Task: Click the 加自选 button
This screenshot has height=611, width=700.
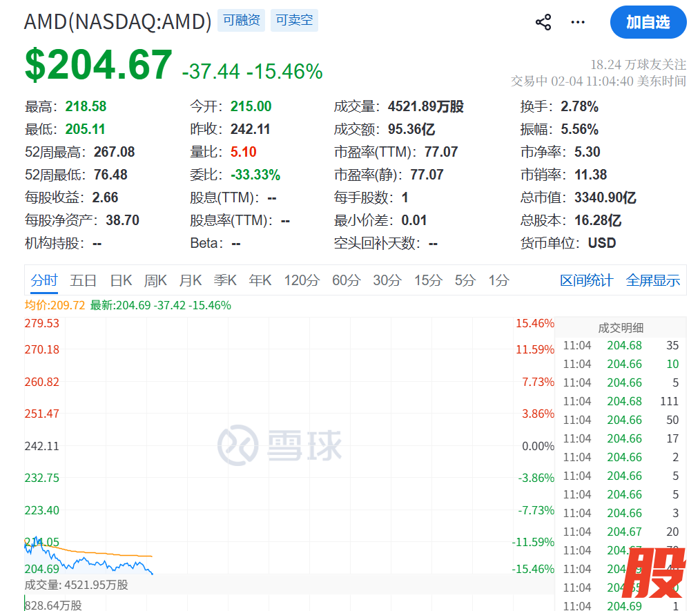Action: coord(648,22)
